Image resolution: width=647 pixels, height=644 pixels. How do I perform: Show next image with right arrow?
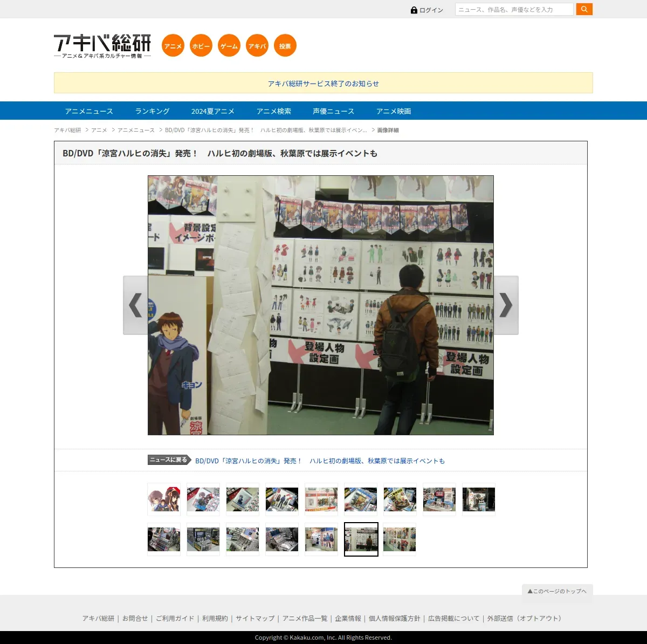[x=506, y=305]
